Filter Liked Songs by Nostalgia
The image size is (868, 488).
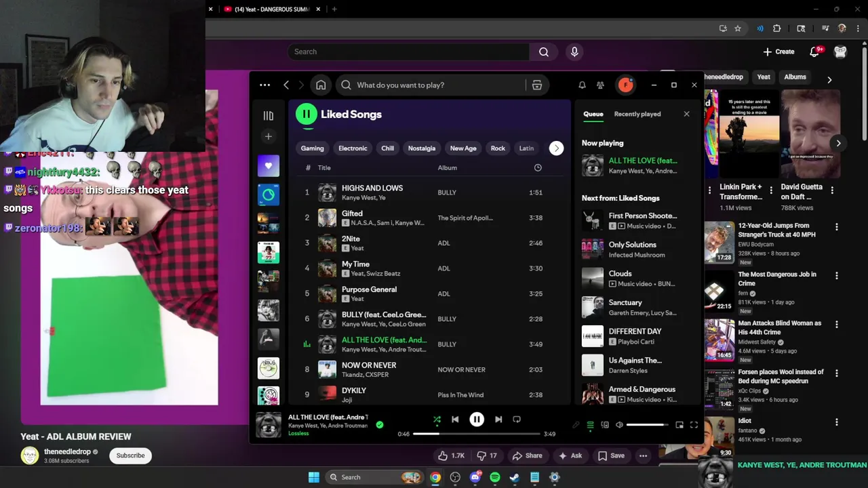(x=422, y=148)
